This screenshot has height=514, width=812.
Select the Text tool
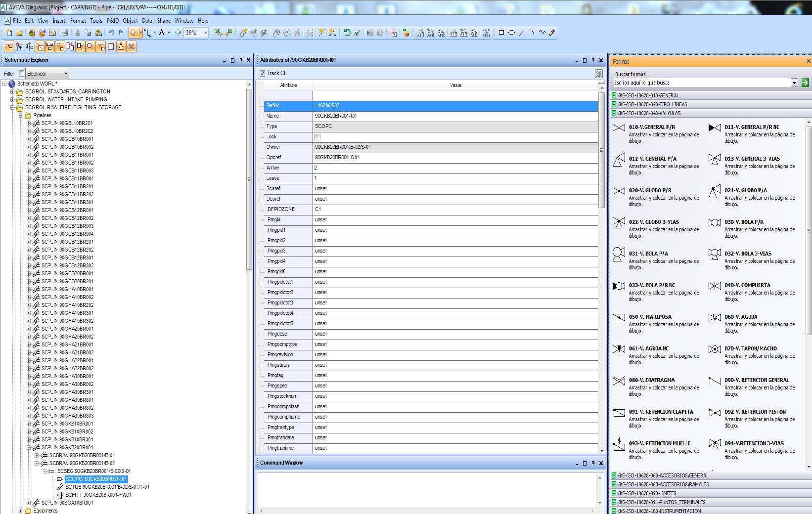coord(161,33)
